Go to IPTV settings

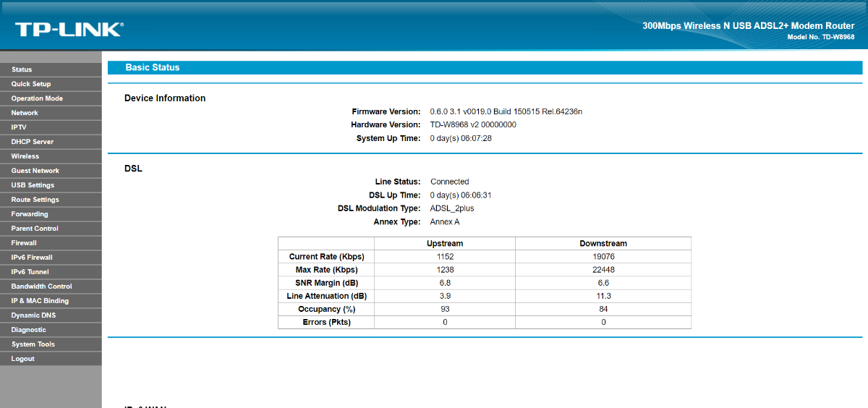[19, 127]
